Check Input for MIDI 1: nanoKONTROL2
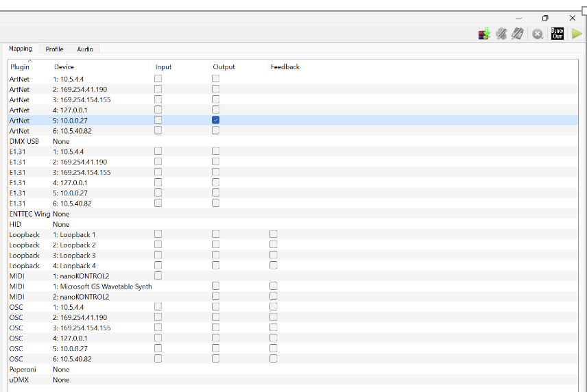Screen dimensions: 587x392 (158, 275)
